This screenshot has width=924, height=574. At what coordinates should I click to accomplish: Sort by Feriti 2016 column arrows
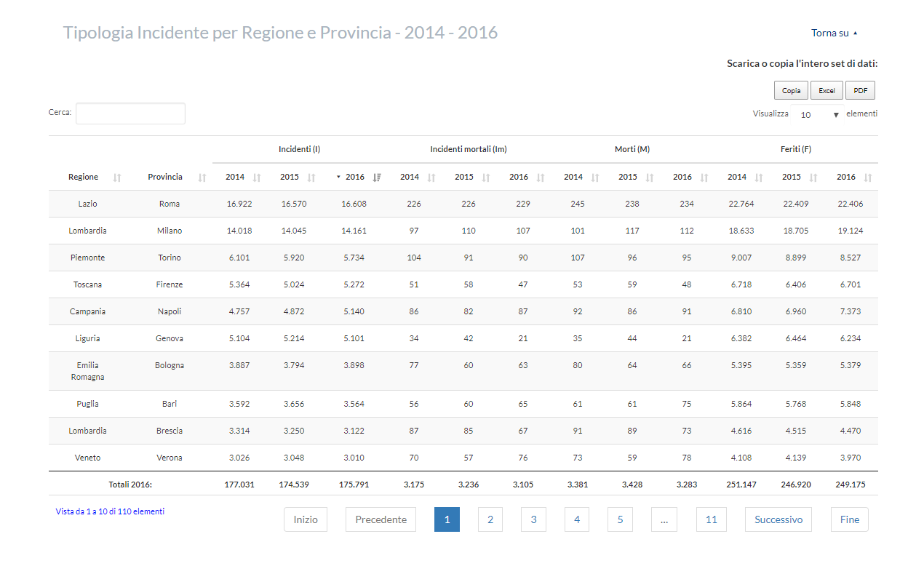[867, 178]
